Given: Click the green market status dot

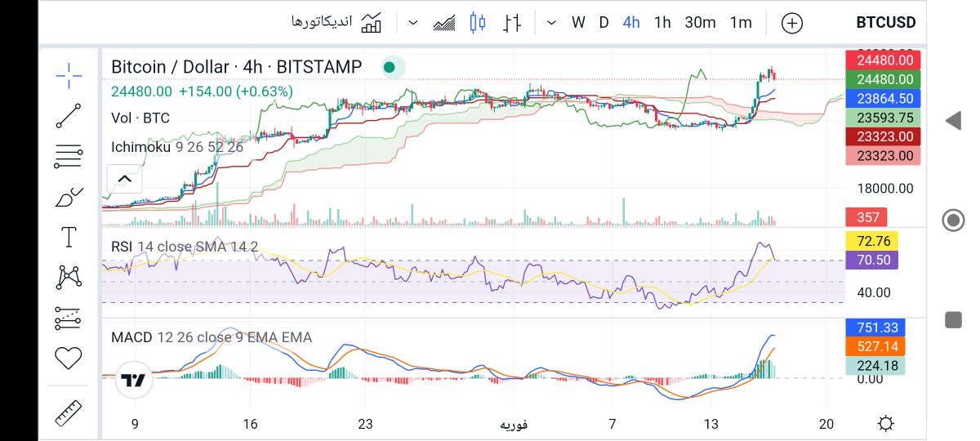Looking at the screenshot, I should pyautogui.click(x=390, y=67).
